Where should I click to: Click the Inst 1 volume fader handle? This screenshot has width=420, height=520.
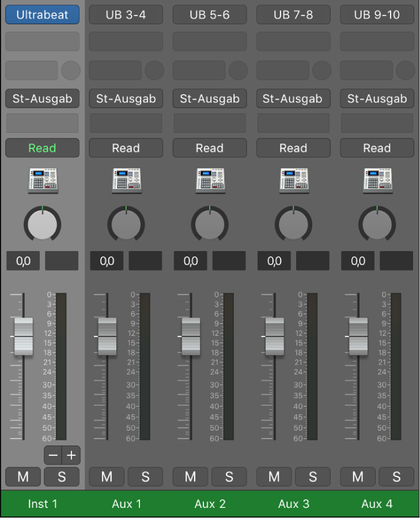tap(24, 337)
